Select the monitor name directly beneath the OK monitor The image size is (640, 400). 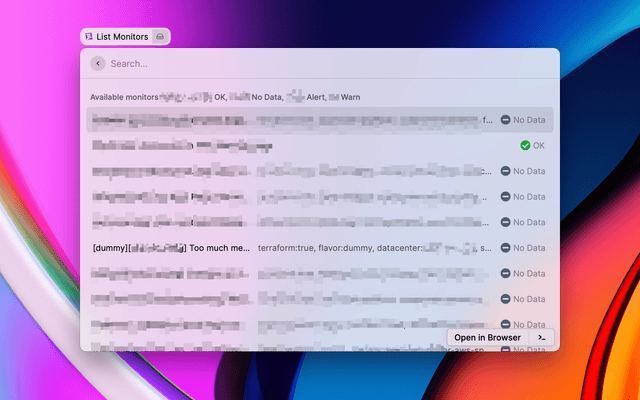170,171
